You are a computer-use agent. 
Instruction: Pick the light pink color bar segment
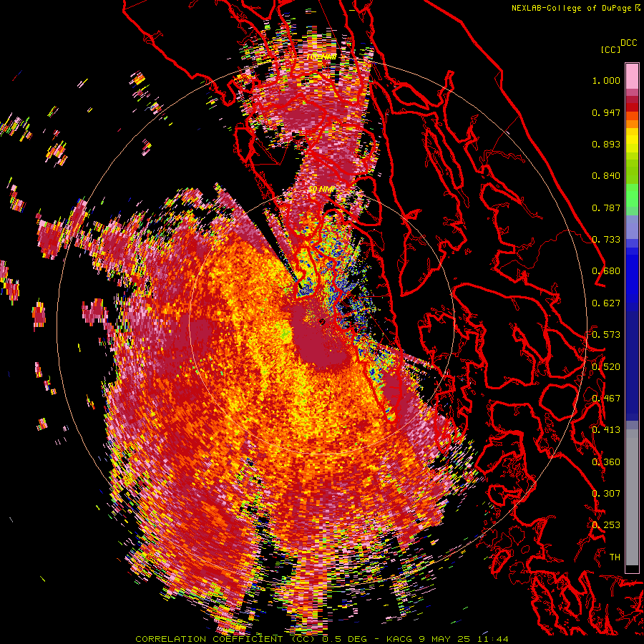(x=632, y=76)
